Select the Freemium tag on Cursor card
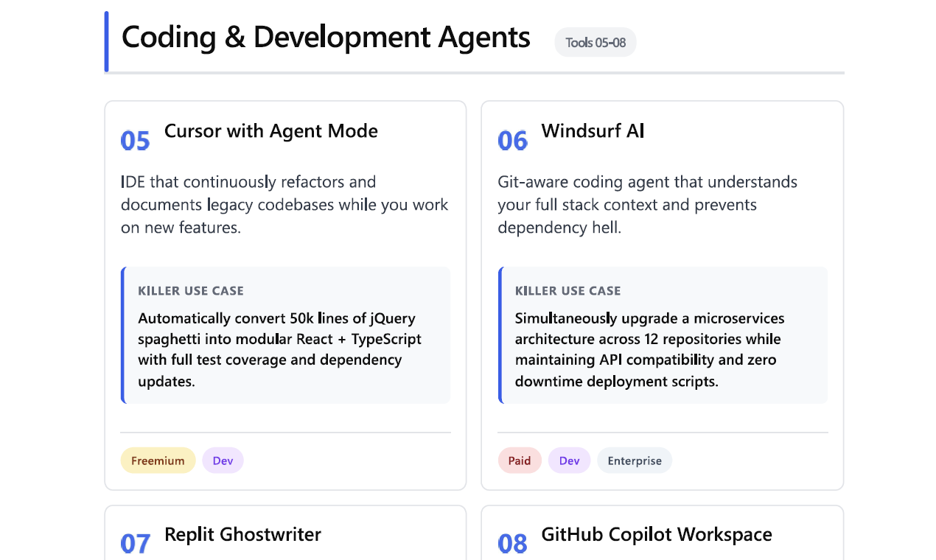Image resolution: width=936 pixels, height=560 pixels. (158, 461)
